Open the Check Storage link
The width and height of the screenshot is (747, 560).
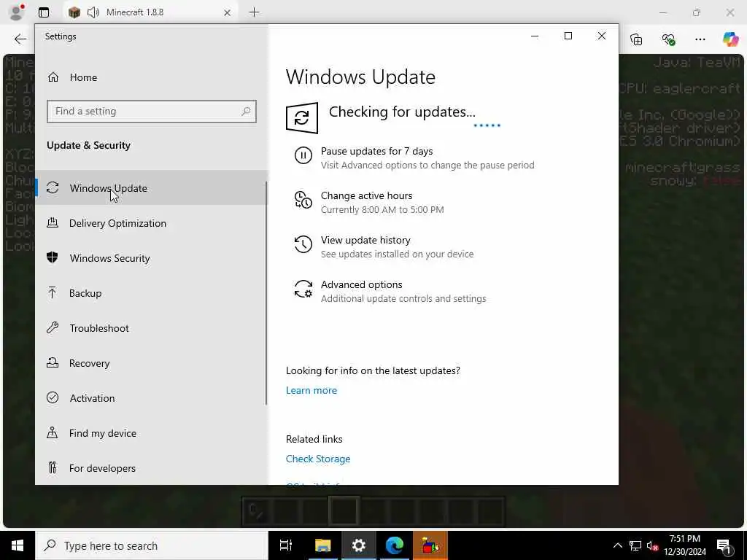(318, 459)
